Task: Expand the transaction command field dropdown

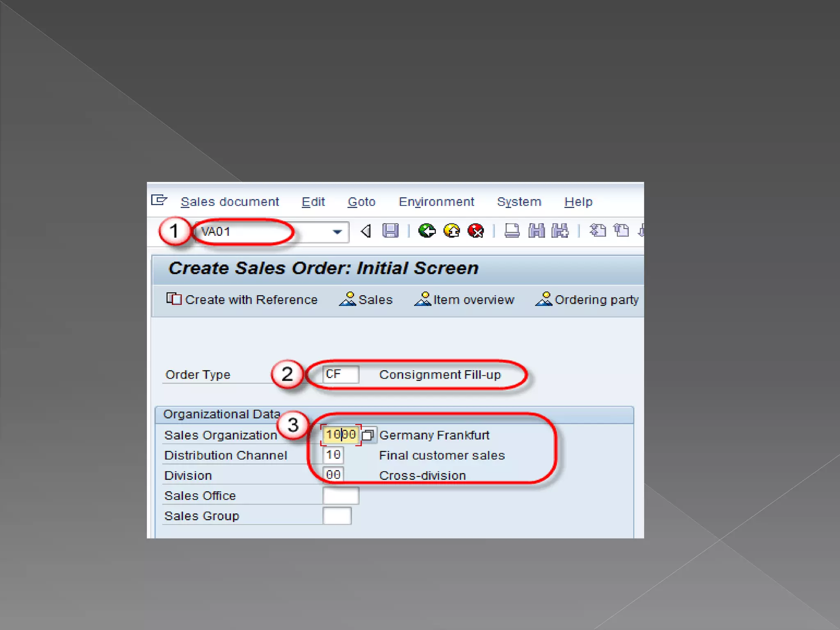Action: pyautogui.click(x=337, y=232)
